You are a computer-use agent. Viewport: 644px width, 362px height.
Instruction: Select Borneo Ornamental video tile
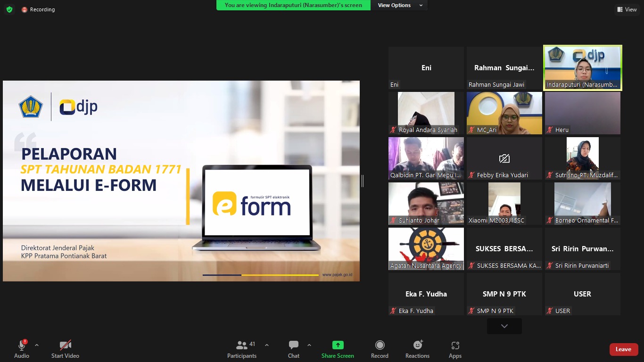tap(583, 204)
